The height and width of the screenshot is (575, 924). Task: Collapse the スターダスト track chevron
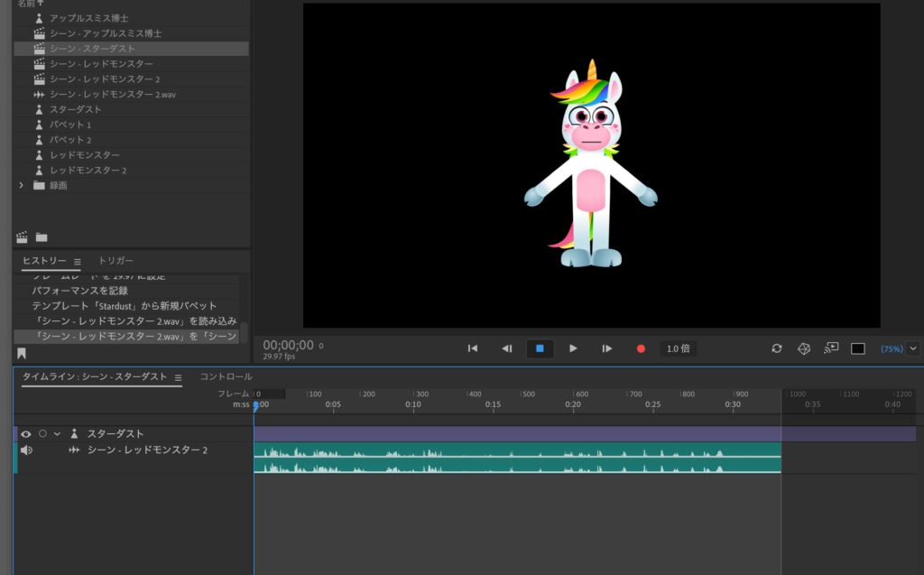pyautogui.click(x=57, y=434)
